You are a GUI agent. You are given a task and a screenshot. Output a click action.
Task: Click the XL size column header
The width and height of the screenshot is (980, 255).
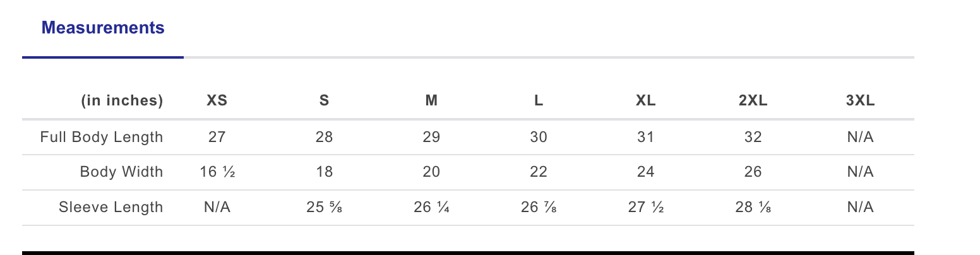point(645,100)
